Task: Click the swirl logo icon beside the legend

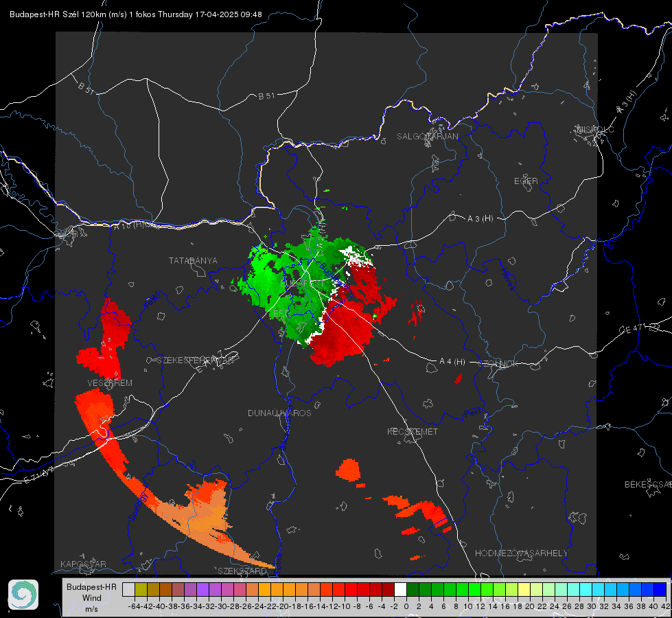Action: [x=23, y=595]
